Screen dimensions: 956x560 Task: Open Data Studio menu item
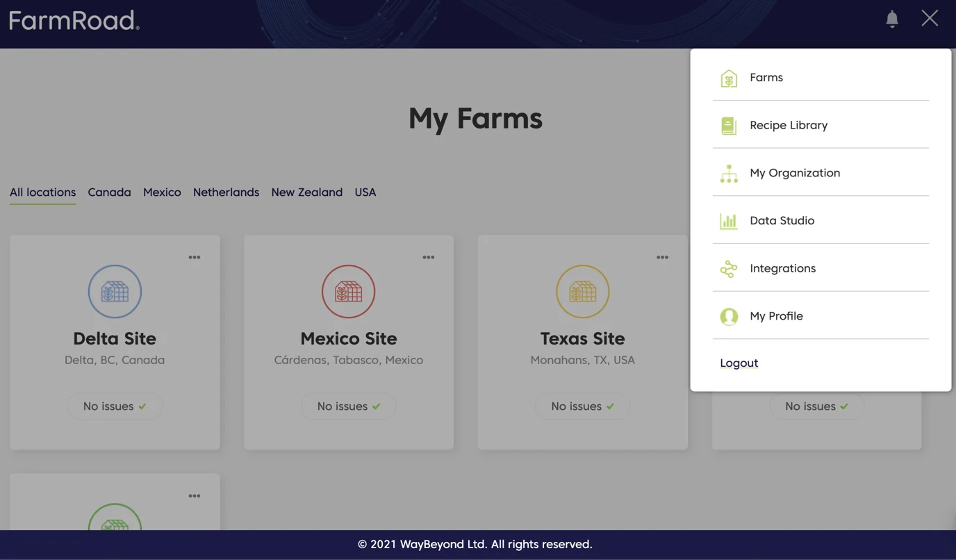(821, 220)
